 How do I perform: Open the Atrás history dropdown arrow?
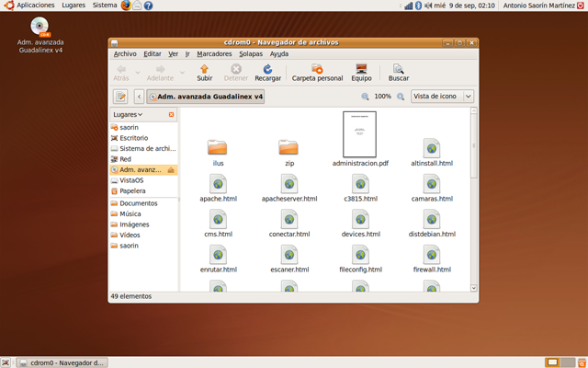138,70
